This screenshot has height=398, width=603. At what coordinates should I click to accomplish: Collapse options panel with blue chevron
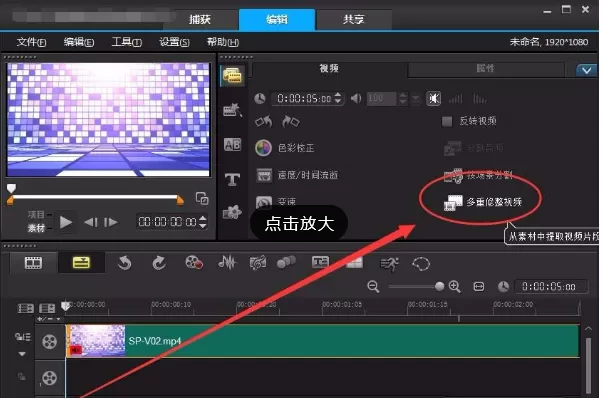click(586, 70)
